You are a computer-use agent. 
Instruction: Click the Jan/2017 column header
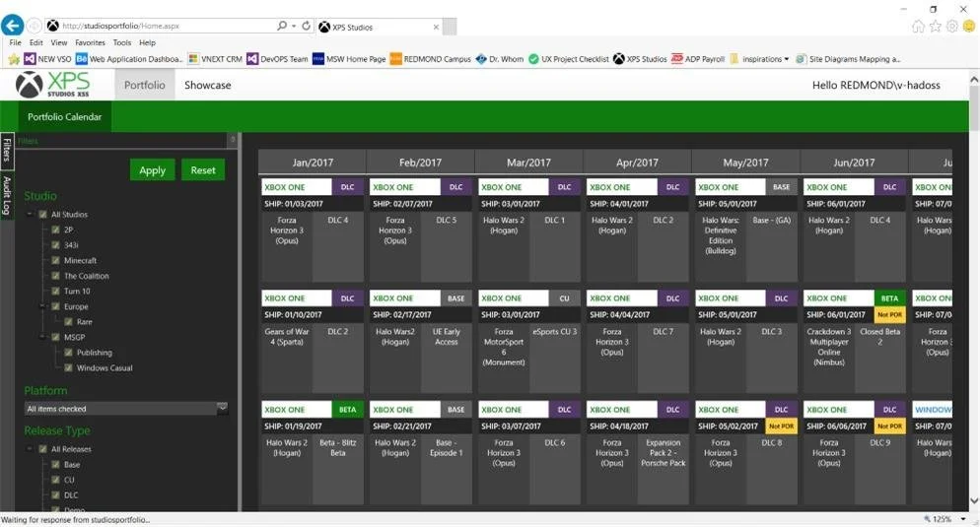[x=313, y=163]
